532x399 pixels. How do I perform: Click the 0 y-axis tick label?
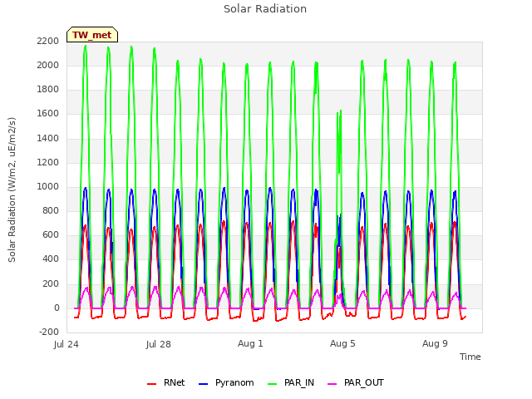pos(57,308)
